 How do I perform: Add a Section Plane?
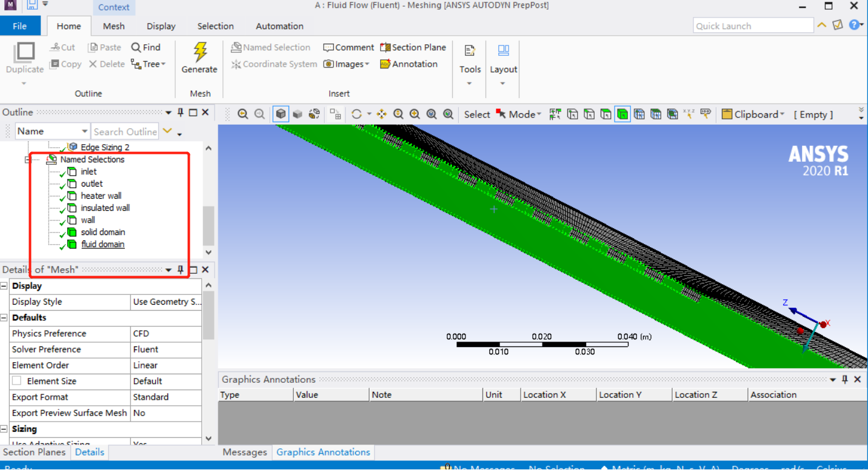[413, 47]
